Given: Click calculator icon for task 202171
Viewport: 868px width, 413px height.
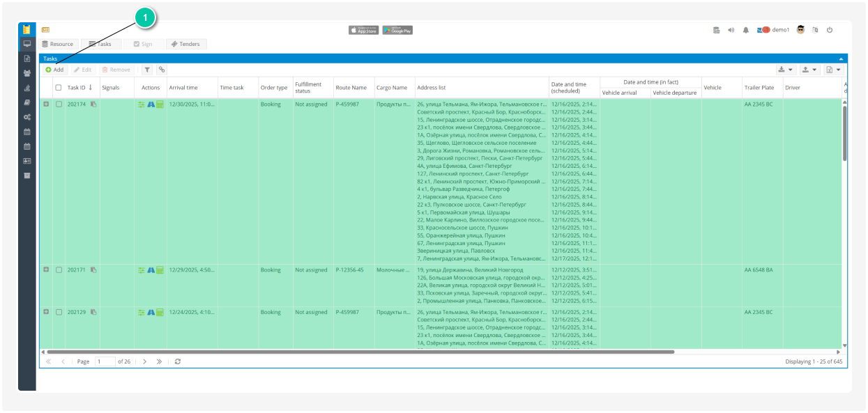Looking at the screenshot, I should tap(160, 270).
